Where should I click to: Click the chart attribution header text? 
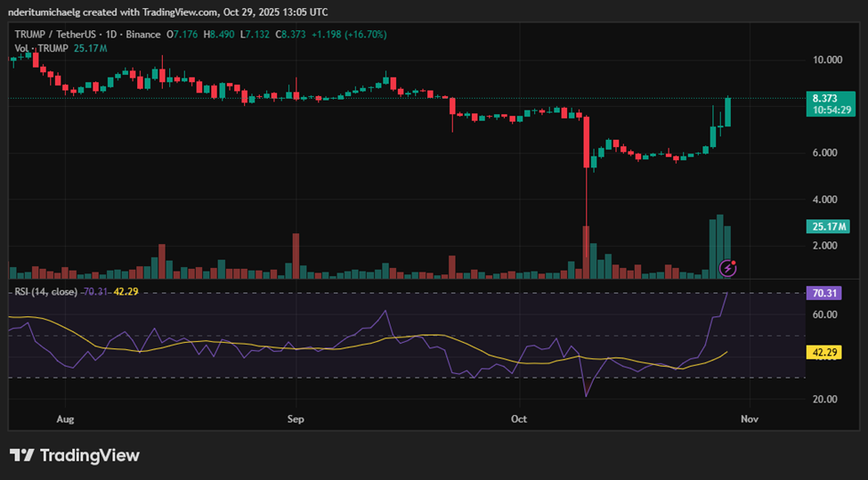tap(167, 12)
